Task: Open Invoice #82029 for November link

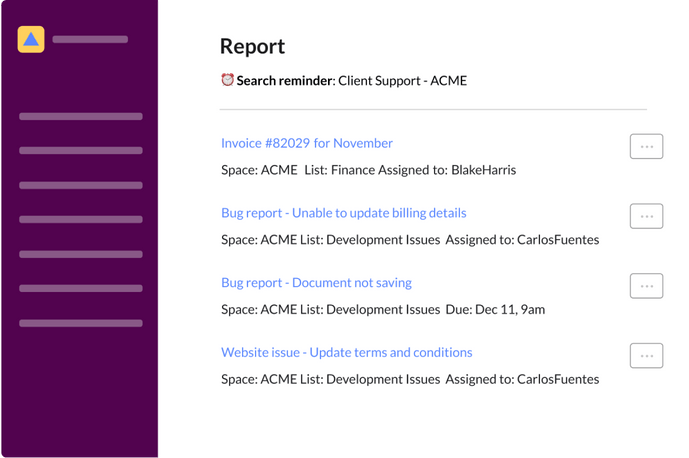Action: coord(306,143)
